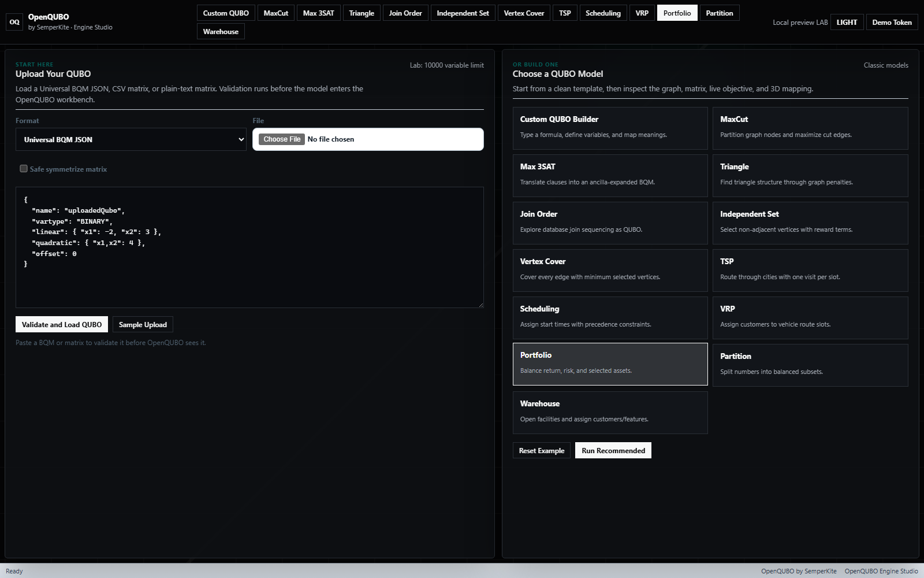The image size is (924, 578).
Task: Click the Demo Token button
Action: click(892, 22)
